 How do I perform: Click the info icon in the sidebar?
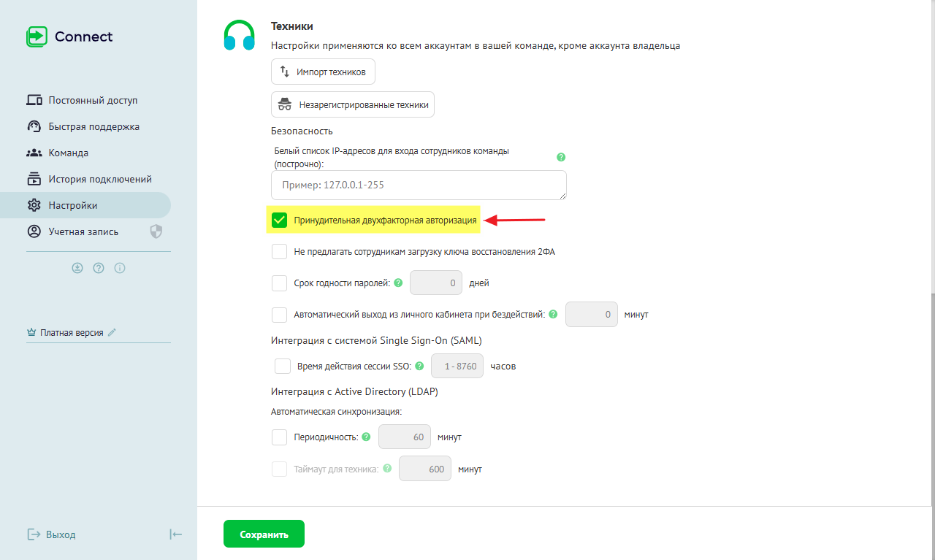coord(120,268)
